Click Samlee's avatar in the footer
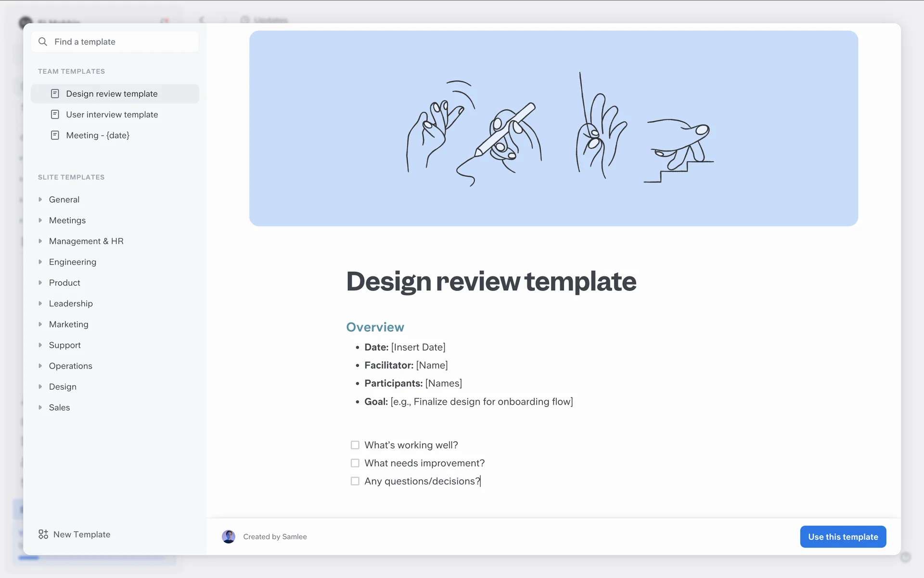Screen dimensions: 924x578 pyautogui.click(x=229, y=537)
